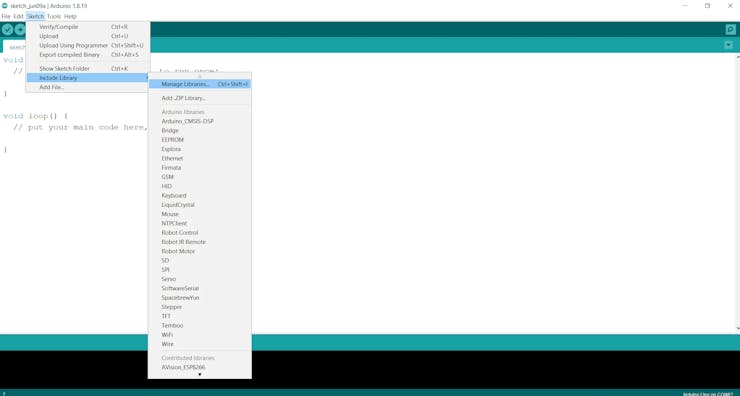Click the up arrow at submenu top
The height and width of the screenshot is (396, 740).
pyautogui.click(x=200, y=76)
